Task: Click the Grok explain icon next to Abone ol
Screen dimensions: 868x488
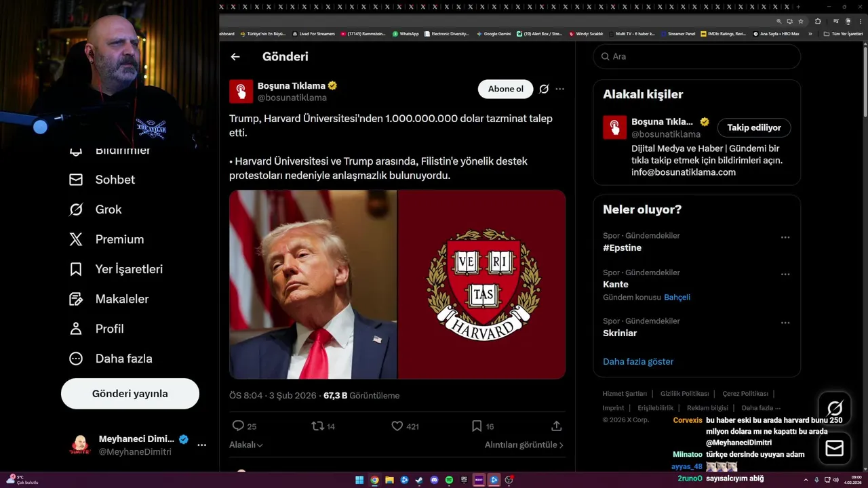Action: tap(544, 89)
